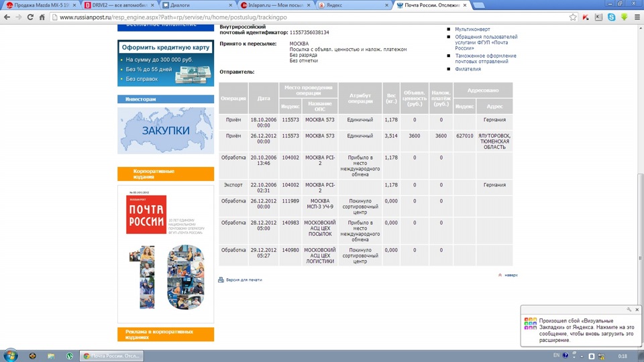Open the Windows Start button
Viewport: 644px width, 362px height.
[10, 355]
